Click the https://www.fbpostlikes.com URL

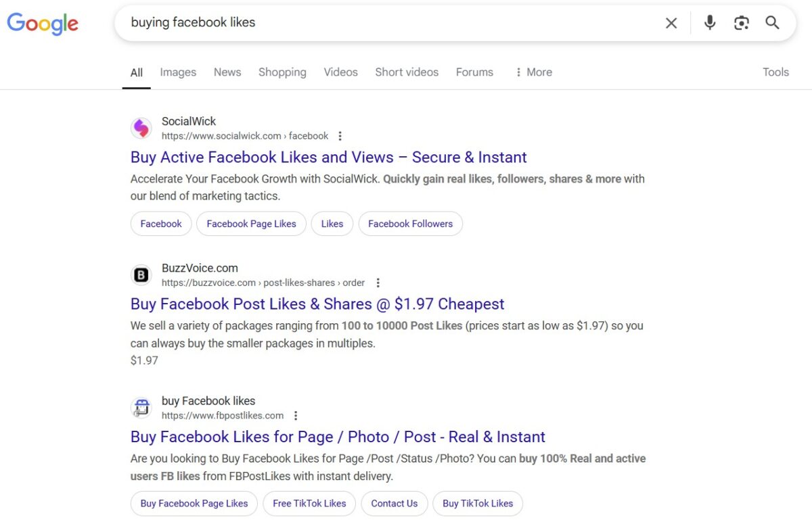223,416
